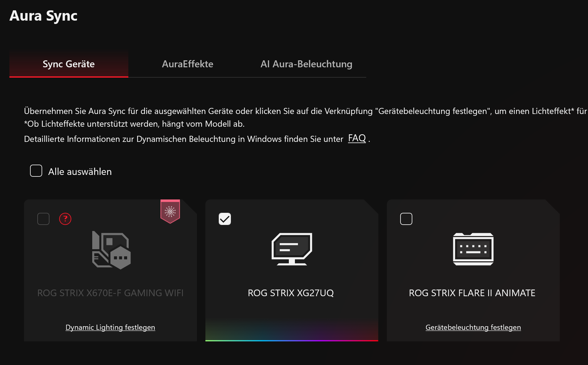
Task: Click the motherboard device icon
Action: 111,250
